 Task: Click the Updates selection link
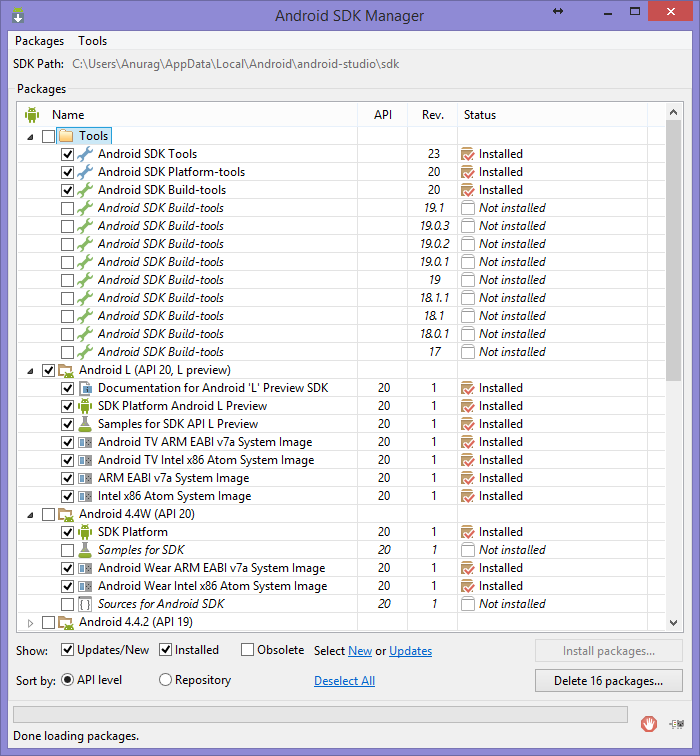tap(411, 651)
